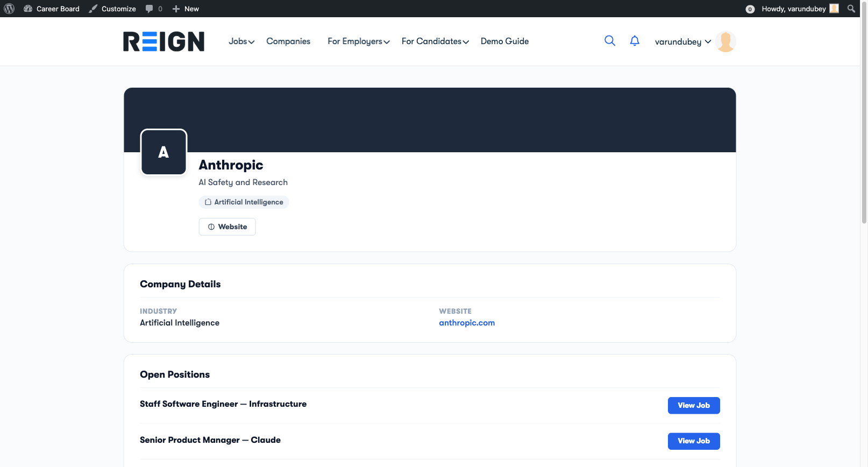This screenshot has width=868, height=467.
Task: Open Customize in admin bar
Action: click(112, 9)
